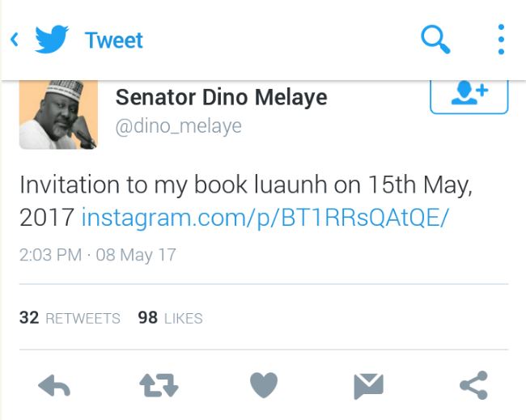Viewport: 526px width, 420px height.
Task: Follow Senator Dino Melaye with the follow button
Action: (x=469, y=95)
